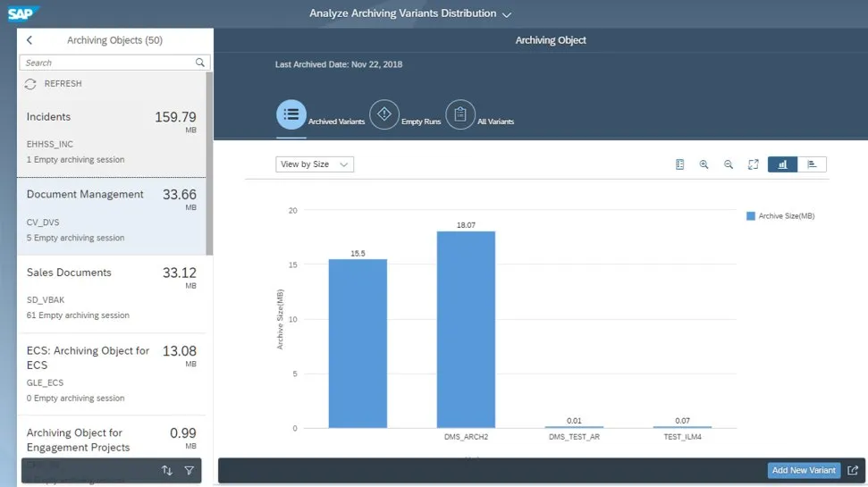Open the filter options for the list
The width and height of the screenshot is (868, 487).
pyautogui.click(x=189, y=470)
